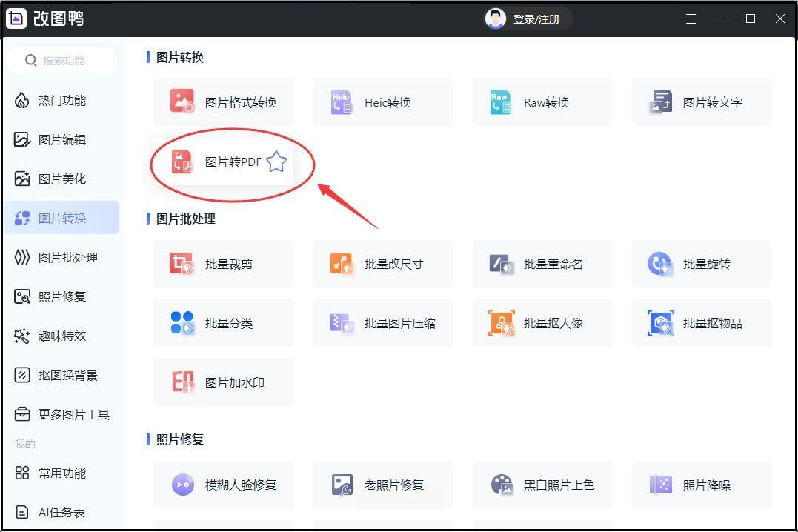Viewport: 798px width, 532px height.
Task: Open the hamburger menu in title bar
Action: point(691,19)
